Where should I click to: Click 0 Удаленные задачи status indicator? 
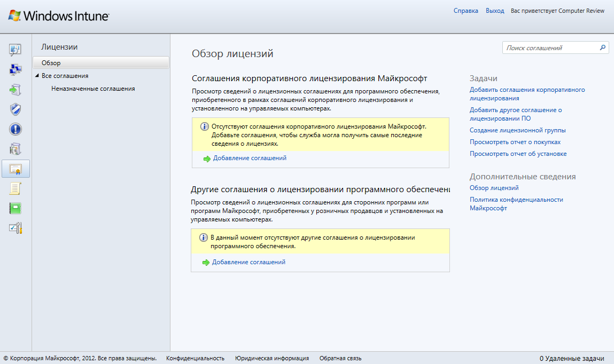[x=572, y=358]
